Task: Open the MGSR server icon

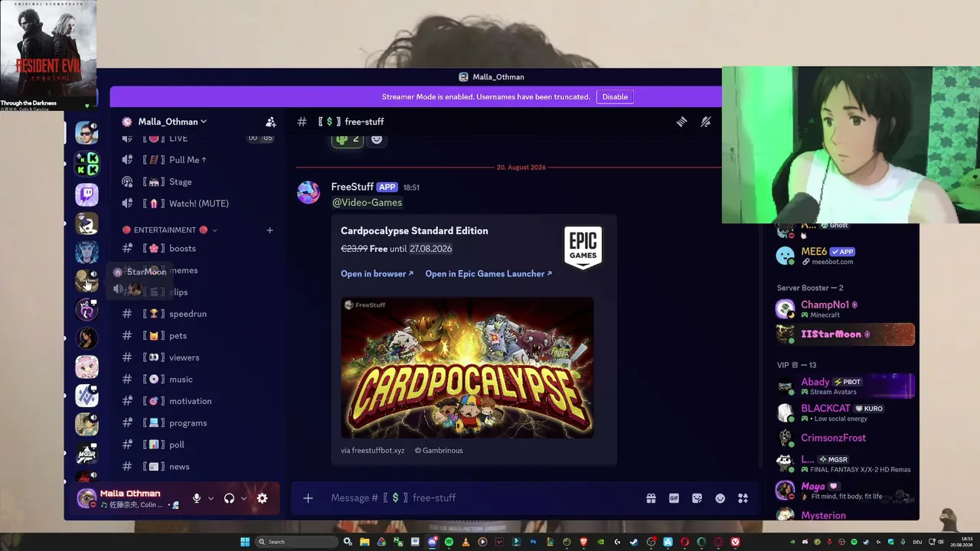Action: point(87,453)
